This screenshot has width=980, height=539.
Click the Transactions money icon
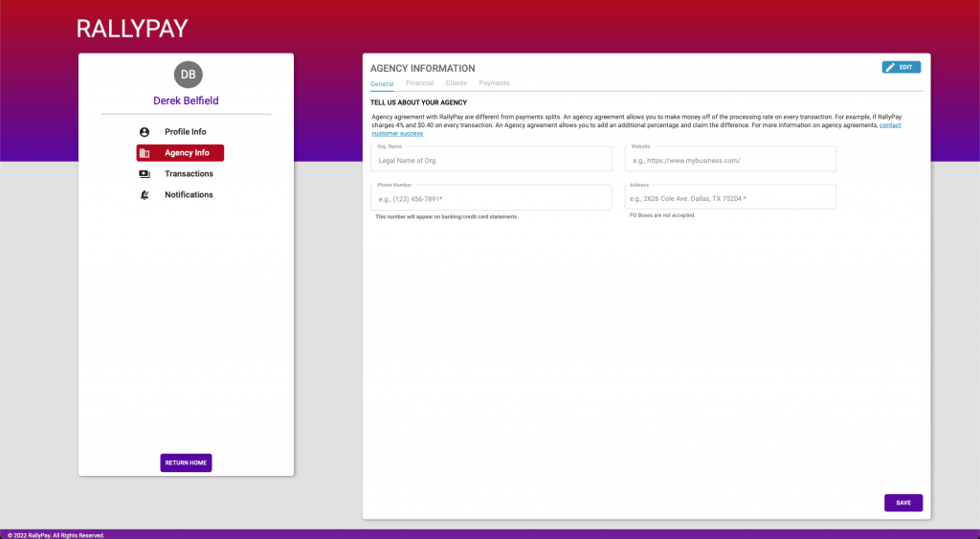coord(145,174)
